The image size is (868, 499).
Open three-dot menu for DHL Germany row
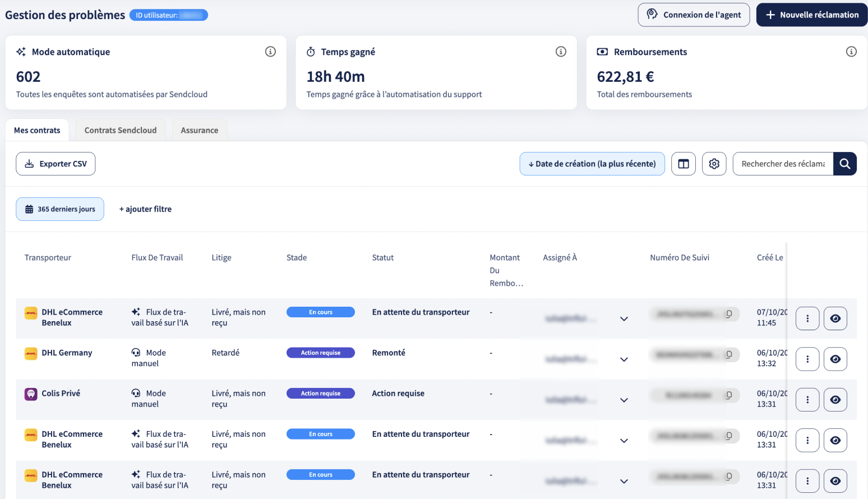[807, 359]
